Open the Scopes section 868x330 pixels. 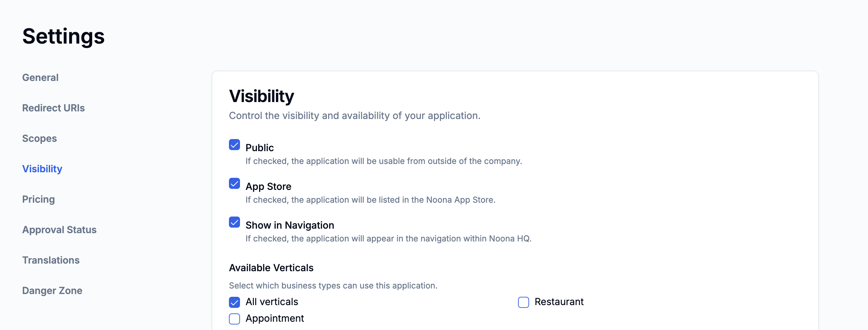coord(39,138)
